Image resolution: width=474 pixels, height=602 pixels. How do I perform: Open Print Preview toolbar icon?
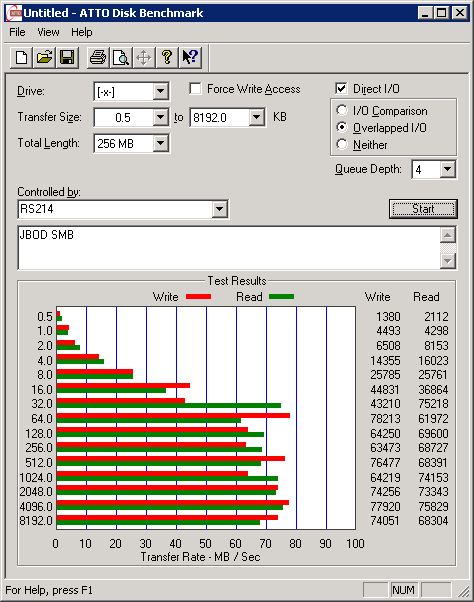[x=121, y=58]
